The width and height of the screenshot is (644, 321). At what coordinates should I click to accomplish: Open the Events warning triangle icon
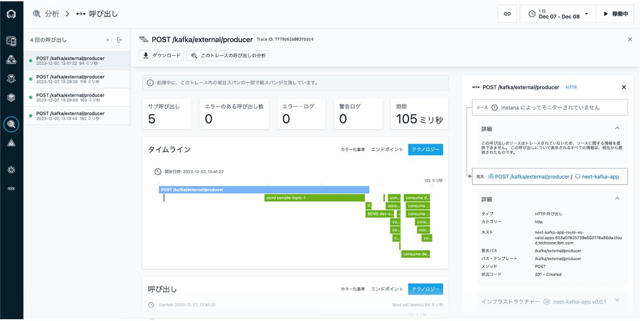11,143
